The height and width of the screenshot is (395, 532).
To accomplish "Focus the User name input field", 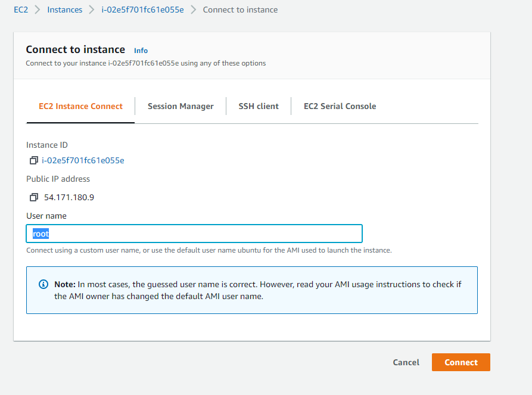I will (194, 234).
